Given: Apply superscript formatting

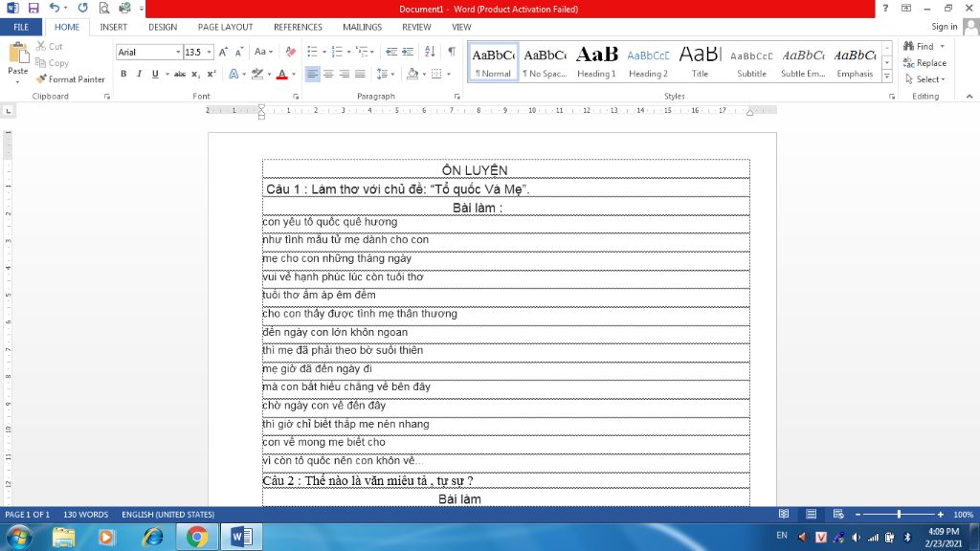Looking at the screenshot, I should pos(212,75).
